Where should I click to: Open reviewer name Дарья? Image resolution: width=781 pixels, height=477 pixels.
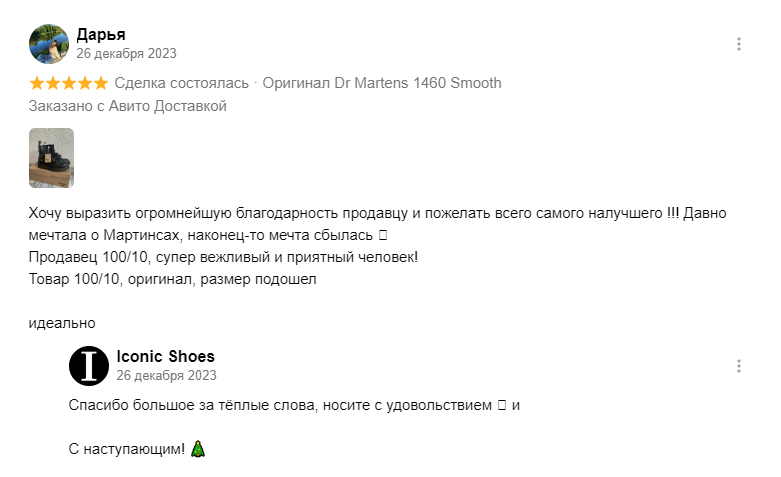101,34
